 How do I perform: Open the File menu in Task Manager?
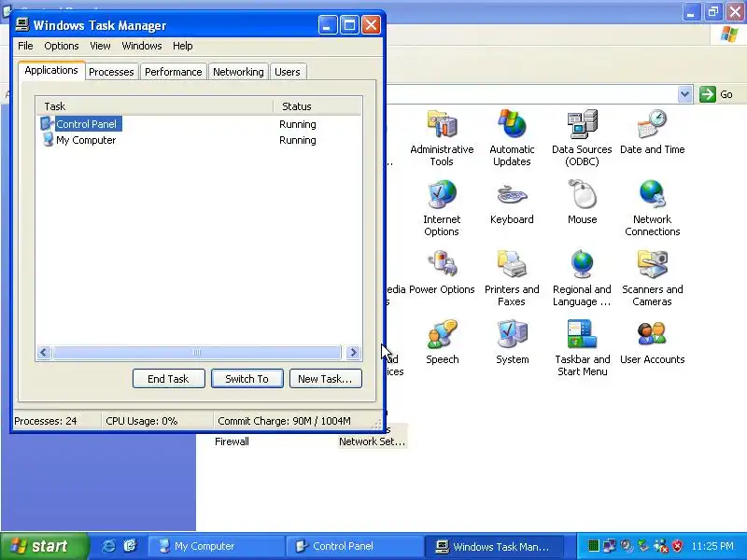coord(25,46)
